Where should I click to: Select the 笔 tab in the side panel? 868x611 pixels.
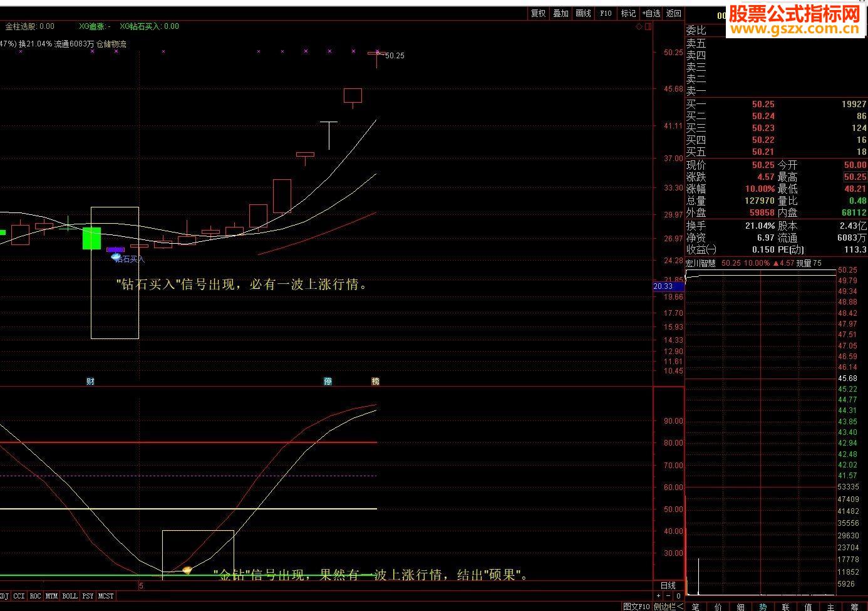[x=696, y=606]
